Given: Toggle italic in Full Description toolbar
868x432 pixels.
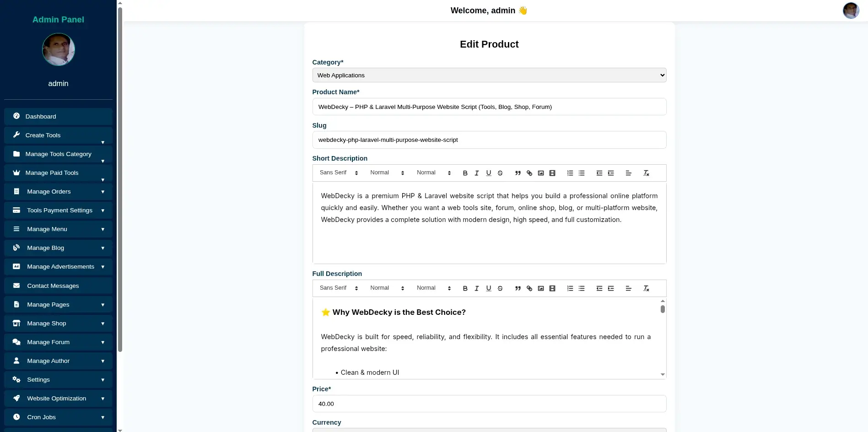Looking at the screenshot, I should (x=477, y=288).
